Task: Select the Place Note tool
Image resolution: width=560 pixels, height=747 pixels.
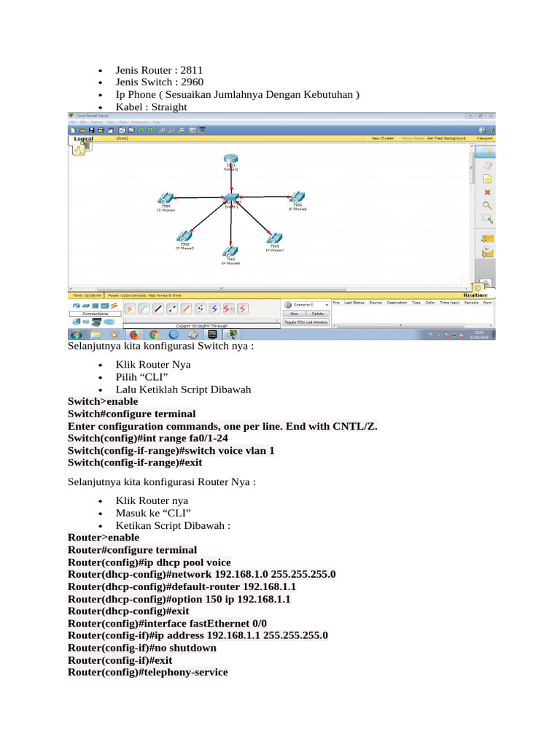Action: point(487,179)
